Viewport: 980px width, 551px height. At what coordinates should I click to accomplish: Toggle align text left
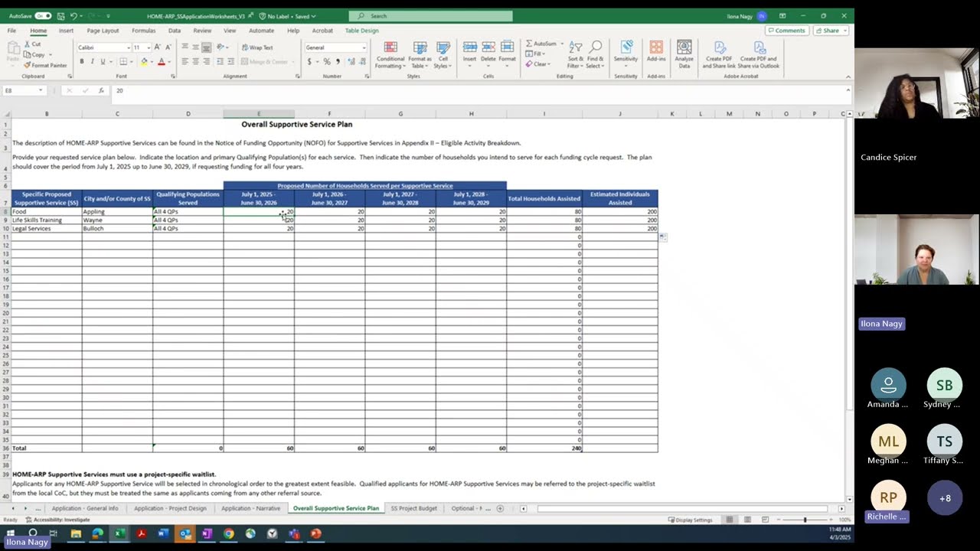tap(185, 61)
